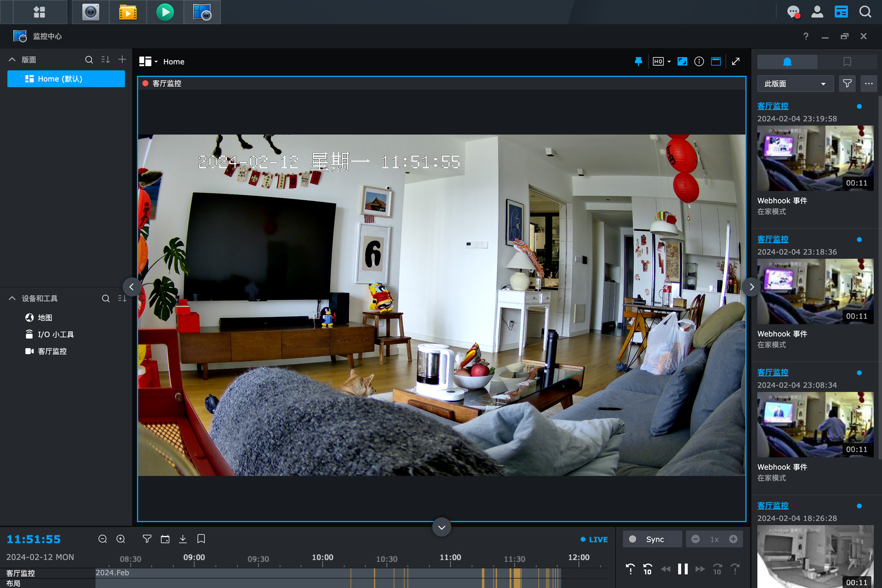Download the recording from timeline
The width and height of the screenshot is (882, 588).
point(183,539)
